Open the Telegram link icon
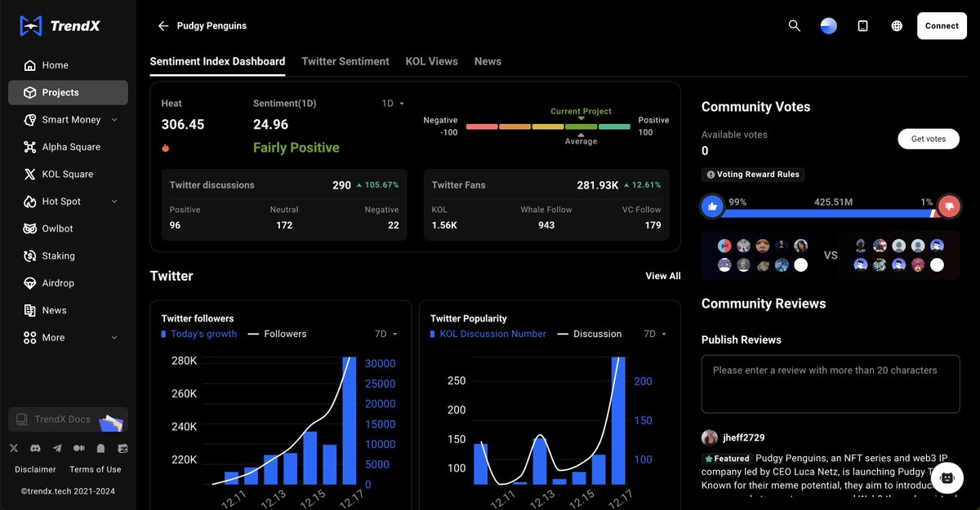The height and width of the screenshot is (510, 980). (57, 448)
